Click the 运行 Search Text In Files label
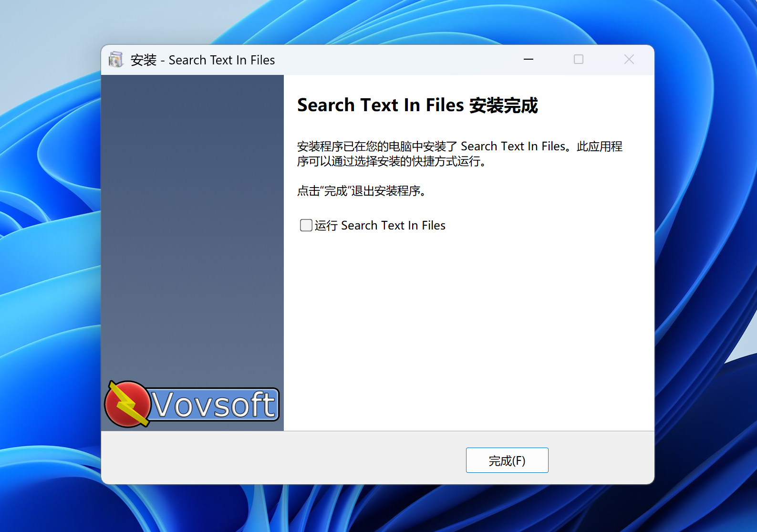 pos(380,226)
